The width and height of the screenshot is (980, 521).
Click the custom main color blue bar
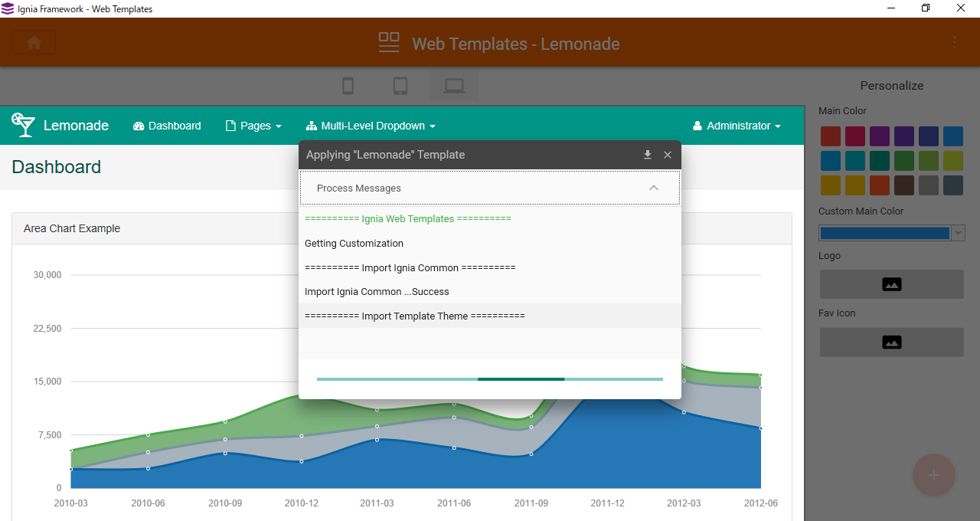(885, 233)
